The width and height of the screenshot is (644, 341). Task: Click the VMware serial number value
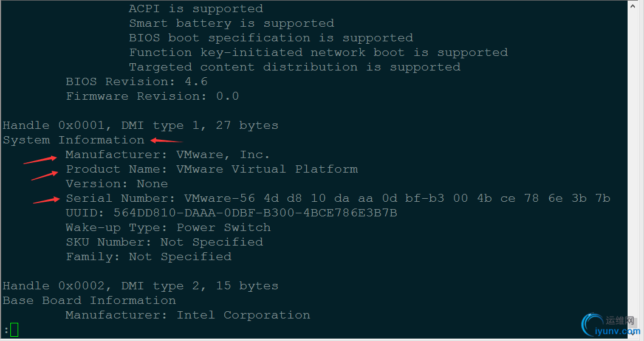(397, 198)
